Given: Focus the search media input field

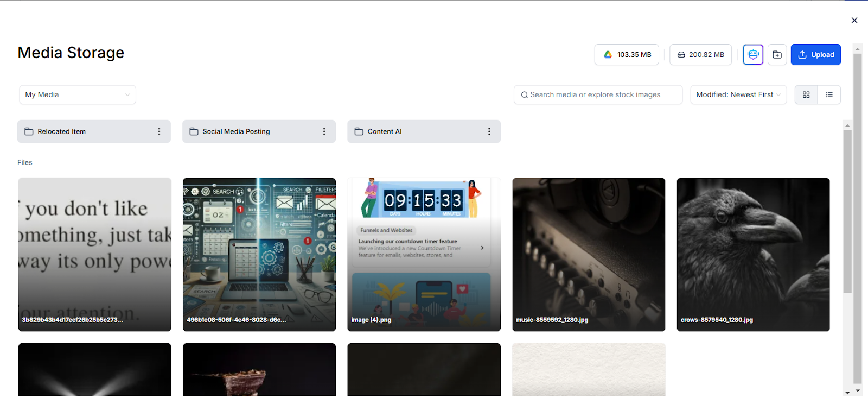Looking at the screenshot, I should click(598, 94).
